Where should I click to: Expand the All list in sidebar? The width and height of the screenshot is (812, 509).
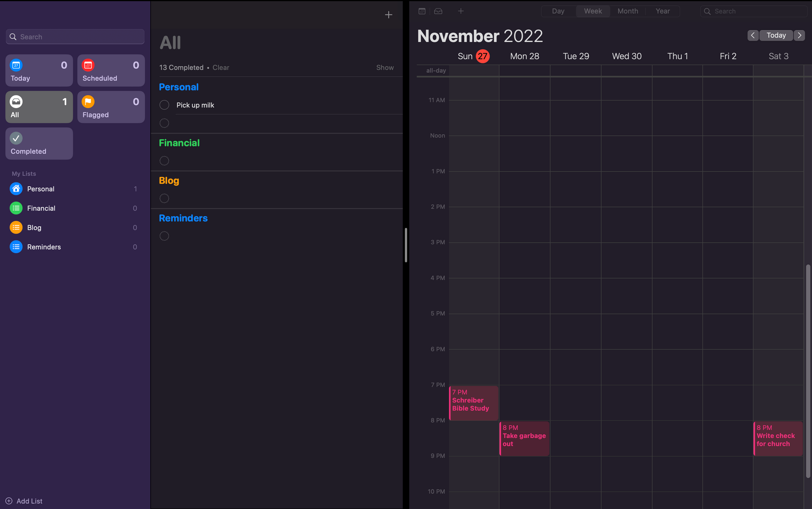[39, 107]
